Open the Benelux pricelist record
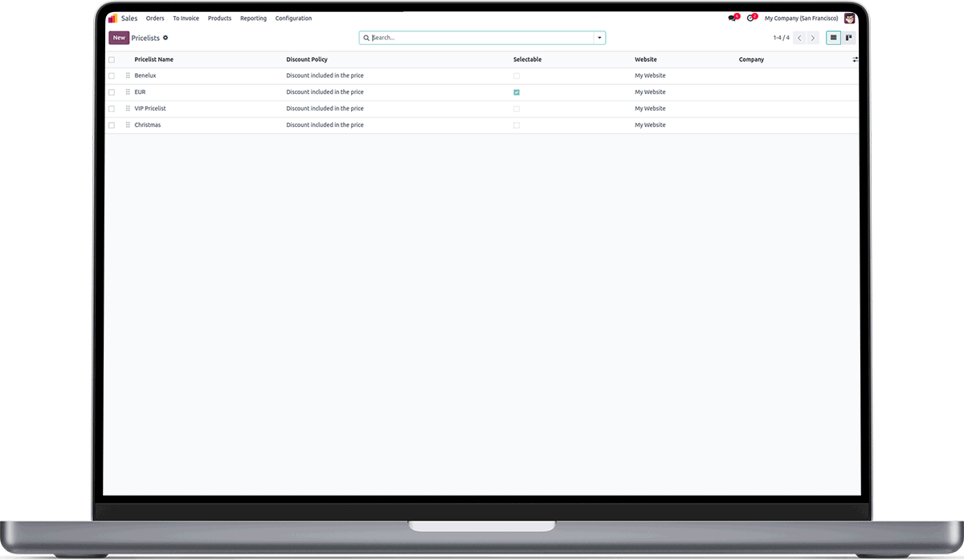 click(145, 76)
